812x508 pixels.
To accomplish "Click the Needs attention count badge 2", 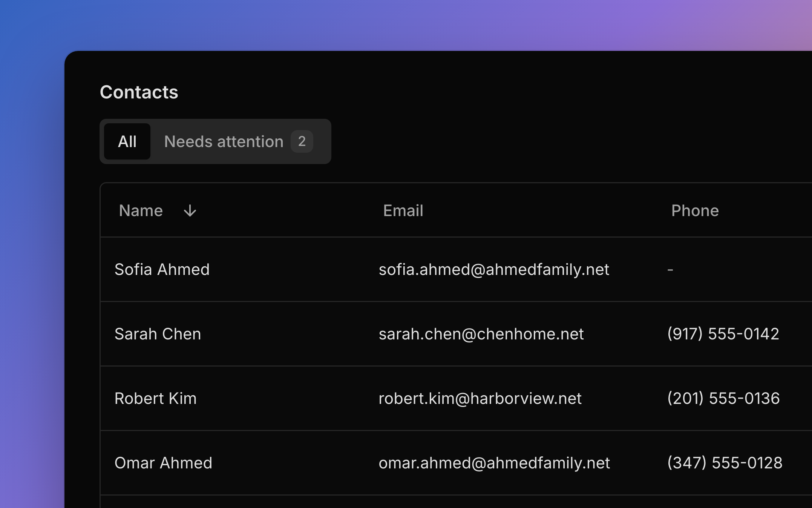I will pos(302,141).
